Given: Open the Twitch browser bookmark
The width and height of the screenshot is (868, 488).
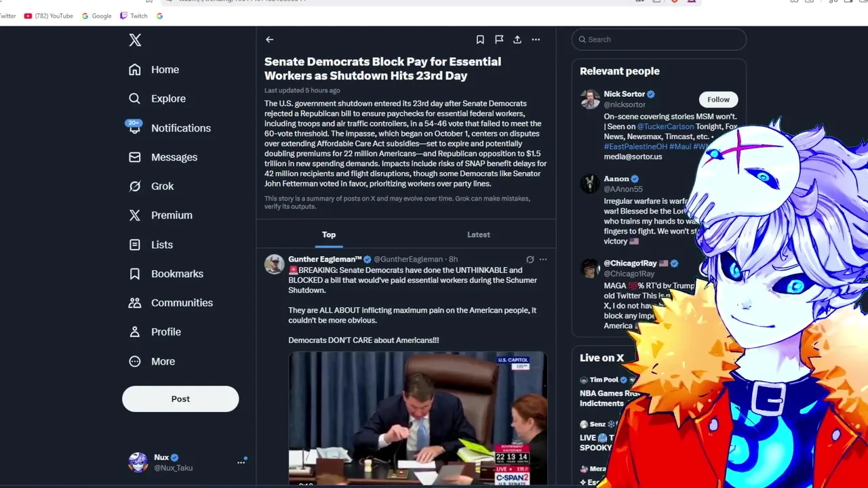Looking at the screenshot, I should [134, 16].
